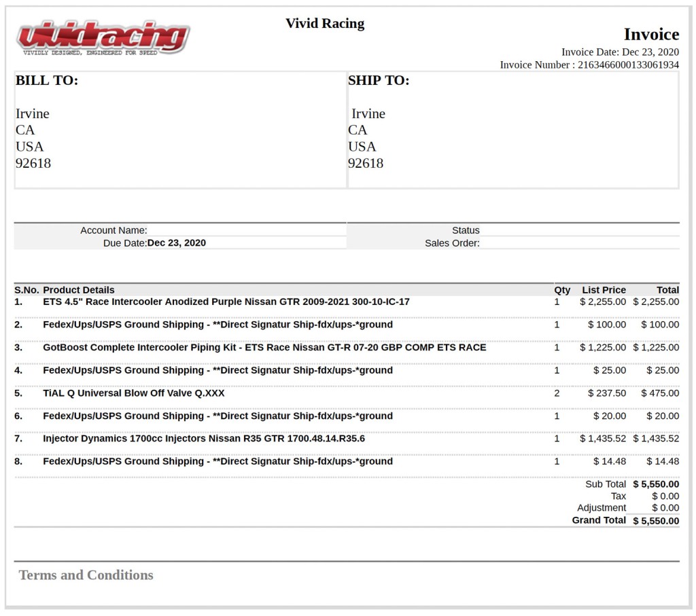Select the Due Date value Dec 23, 2020
The image size is (696, 616).
(176, 243)
